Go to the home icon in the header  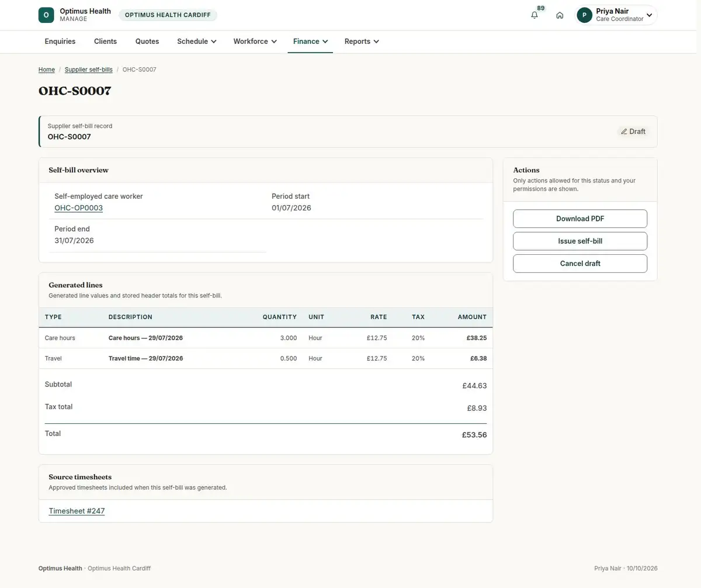point(560,15)
